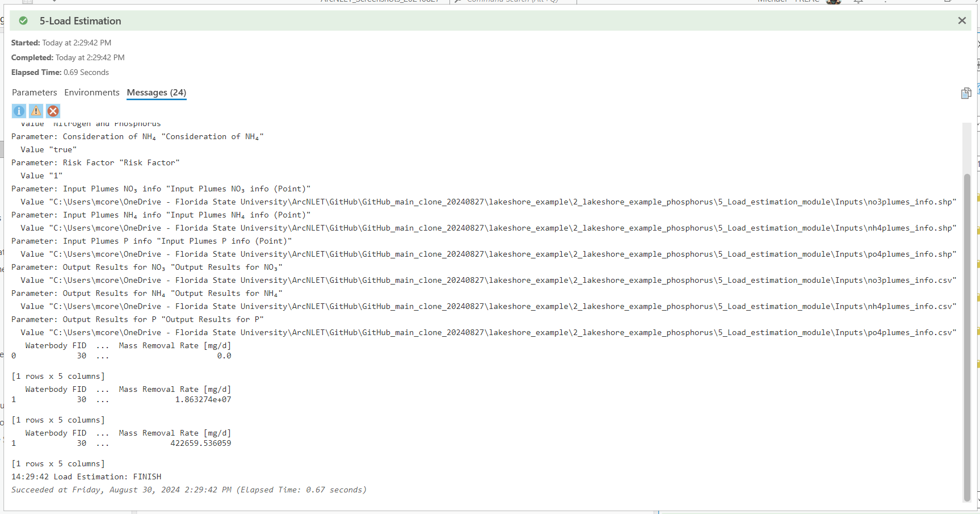Screen dimensions: 980x514
Task: Click the Input Plumes NO₃ info parameter line
Action: click(161, 189)
